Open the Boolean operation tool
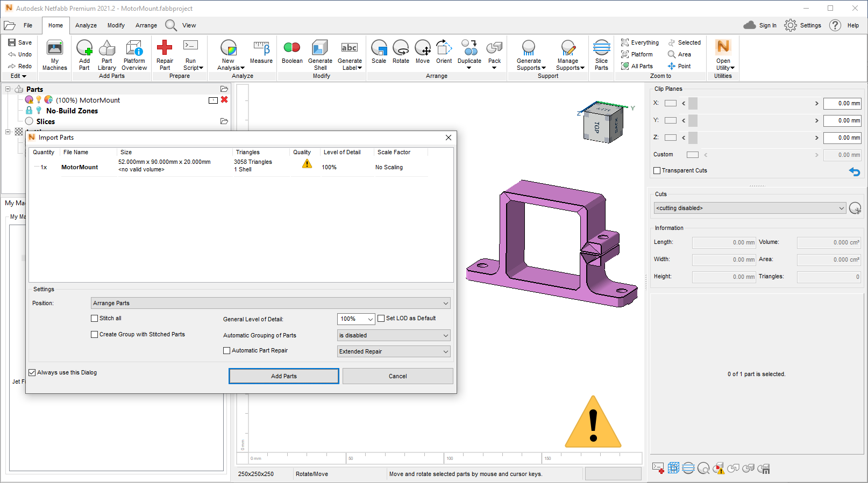The height and width of the screenshot is (483, 868). (x=292, y=52)
